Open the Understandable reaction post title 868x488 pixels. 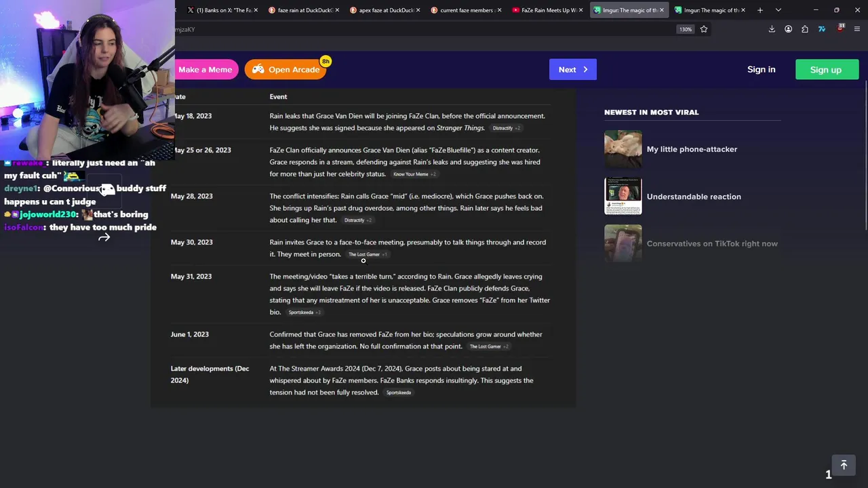pyautogui.click(x=694, y=197)
